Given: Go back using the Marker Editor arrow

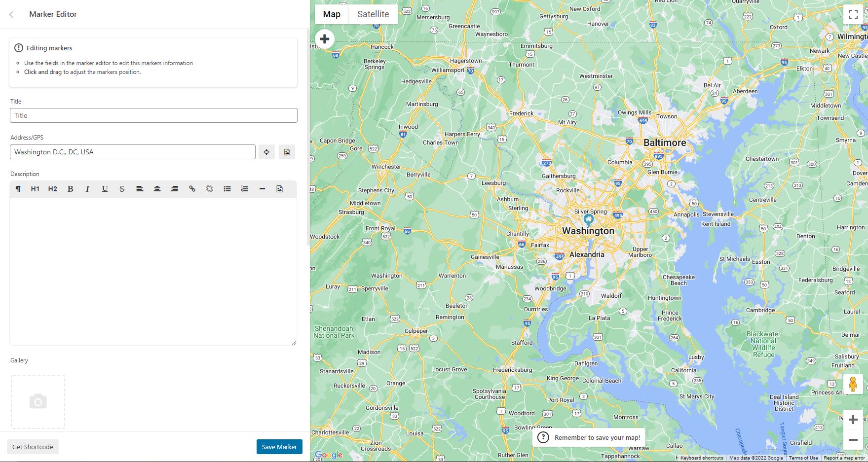Looking at the screenshot, I should [x=11, y=14].
